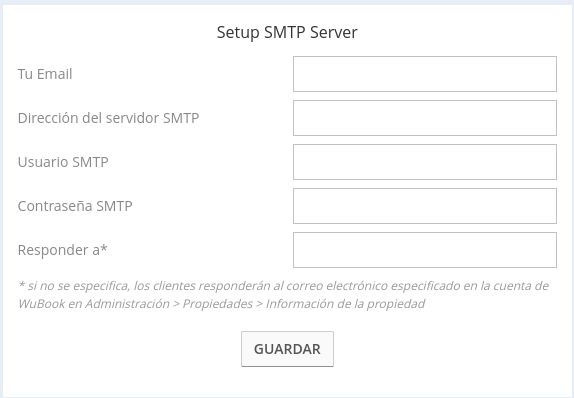This screenshot has width=574, height=398.
Task: Select the Usuario SMTP input box
Action: [425, 162]
